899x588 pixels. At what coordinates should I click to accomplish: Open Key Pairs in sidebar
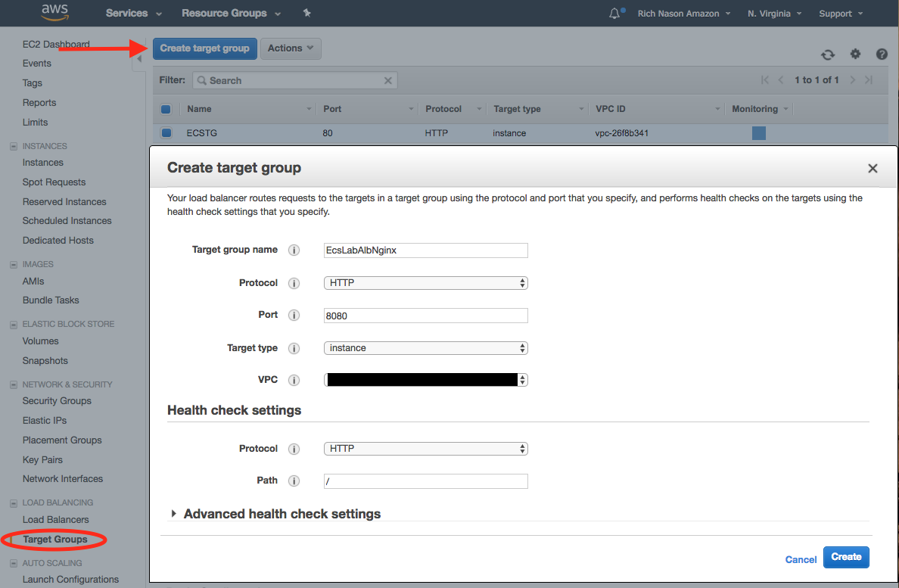coord(42,460)
